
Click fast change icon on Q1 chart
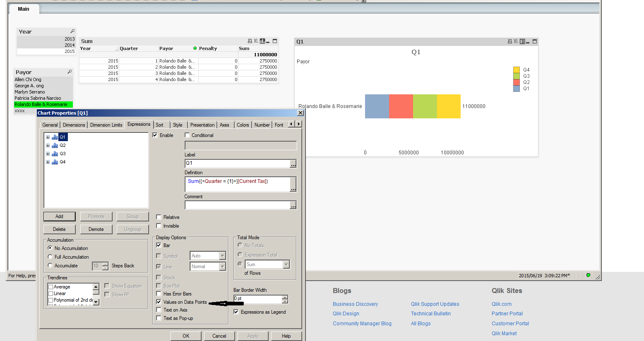click(522, 41)
